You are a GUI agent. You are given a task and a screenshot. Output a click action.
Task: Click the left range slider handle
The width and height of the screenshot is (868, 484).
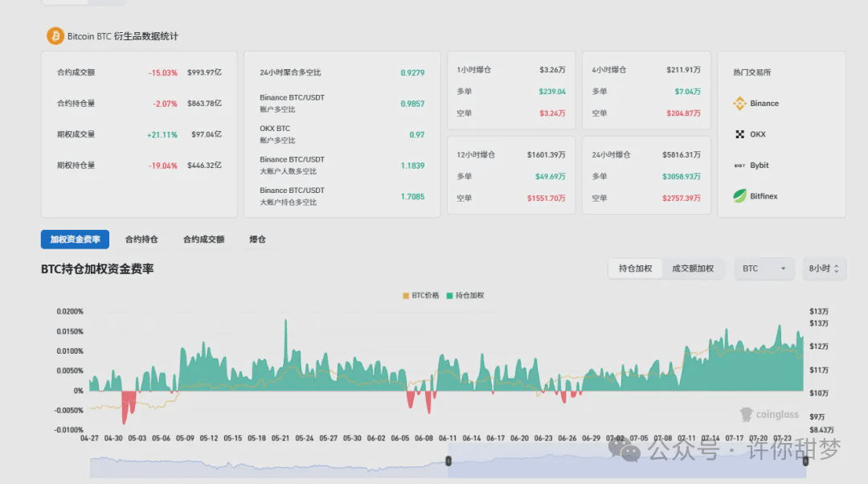click(448, 461)
